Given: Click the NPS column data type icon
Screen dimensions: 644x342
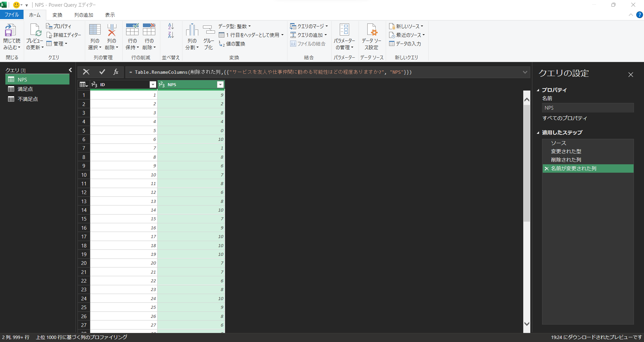Looking at the screenshot, I should [162, 84].
